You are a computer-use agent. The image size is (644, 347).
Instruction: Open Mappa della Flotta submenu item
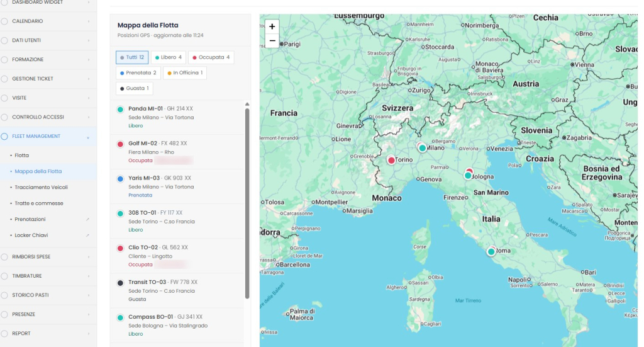(38, 171)
